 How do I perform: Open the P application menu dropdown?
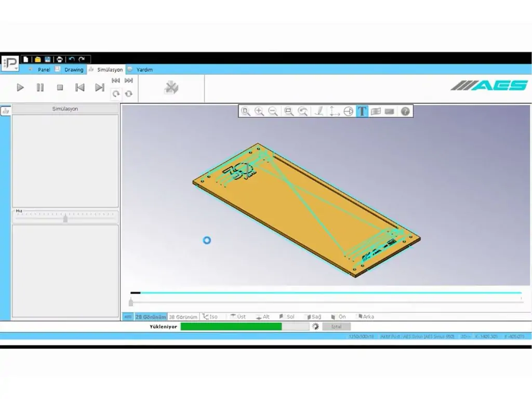coord(10,63)
